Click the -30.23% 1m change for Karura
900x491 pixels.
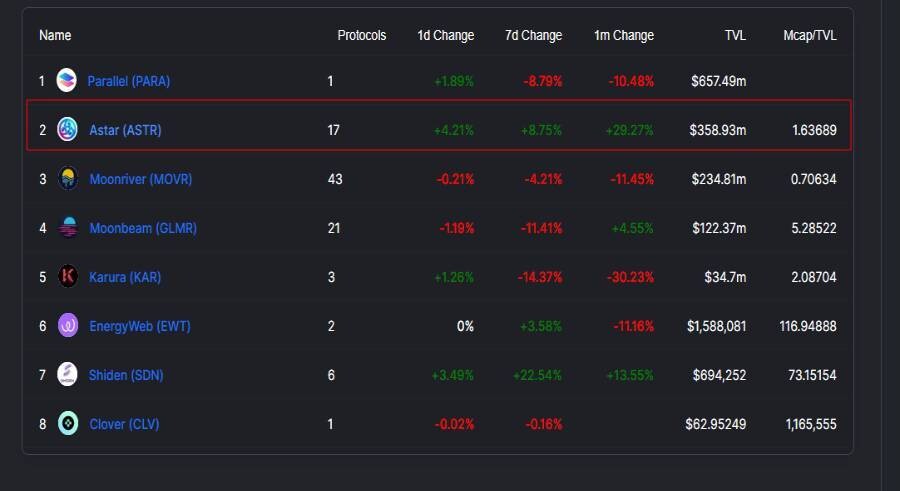tap(630, 277)
